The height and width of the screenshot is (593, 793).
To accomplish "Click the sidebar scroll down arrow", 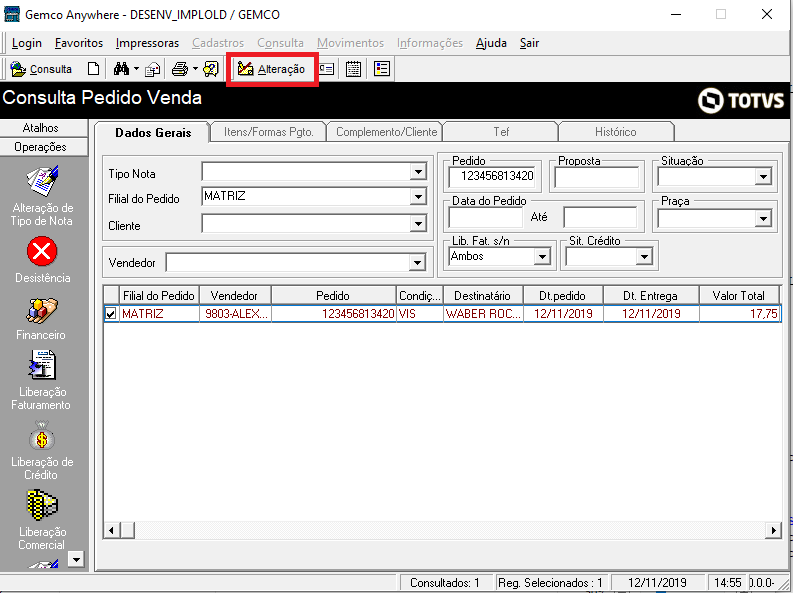I will pos(76,560).
